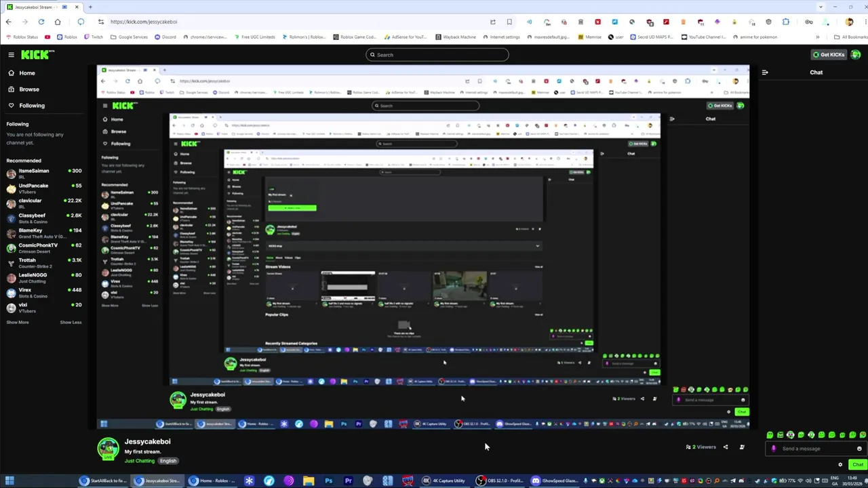This screenshot has height=488, width=868.
Task: Open the profile avatar next to Get KICKs
Action: point(856,55)
